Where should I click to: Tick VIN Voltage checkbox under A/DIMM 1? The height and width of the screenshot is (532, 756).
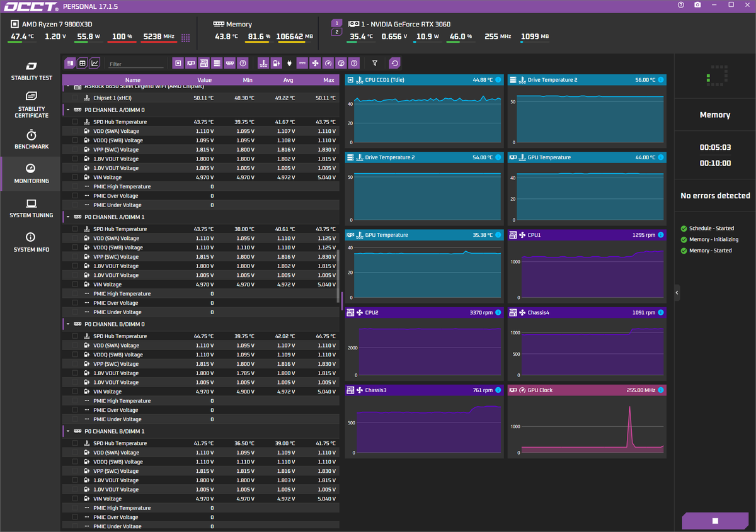click(x=75, y=285)
